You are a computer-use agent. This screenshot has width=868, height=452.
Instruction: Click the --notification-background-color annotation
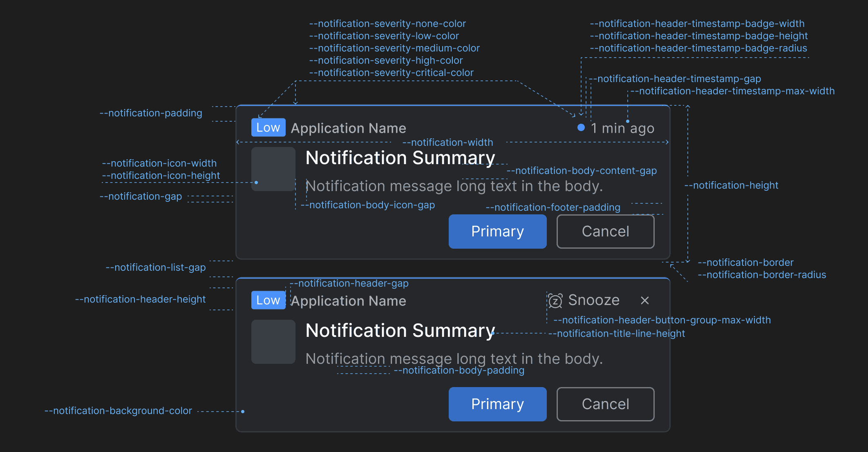pos(118,410)
